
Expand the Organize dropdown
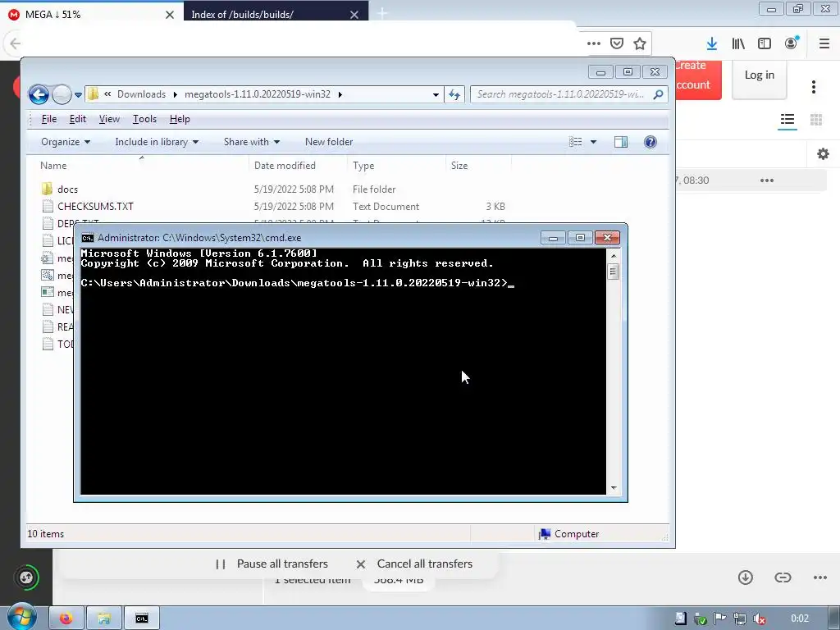click(x=66, y=142)
